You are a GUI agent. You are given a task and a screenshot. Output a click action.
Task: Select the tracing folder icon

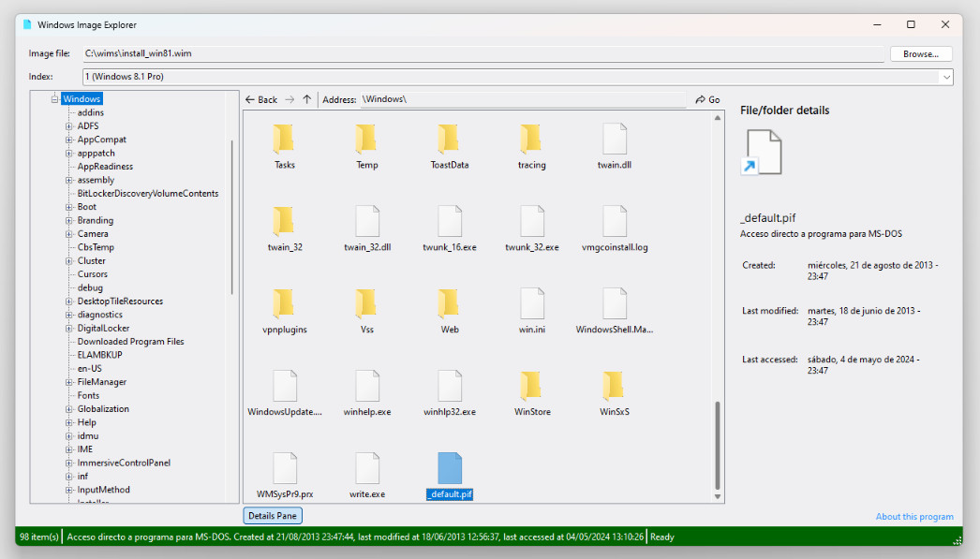coord(531,138)
